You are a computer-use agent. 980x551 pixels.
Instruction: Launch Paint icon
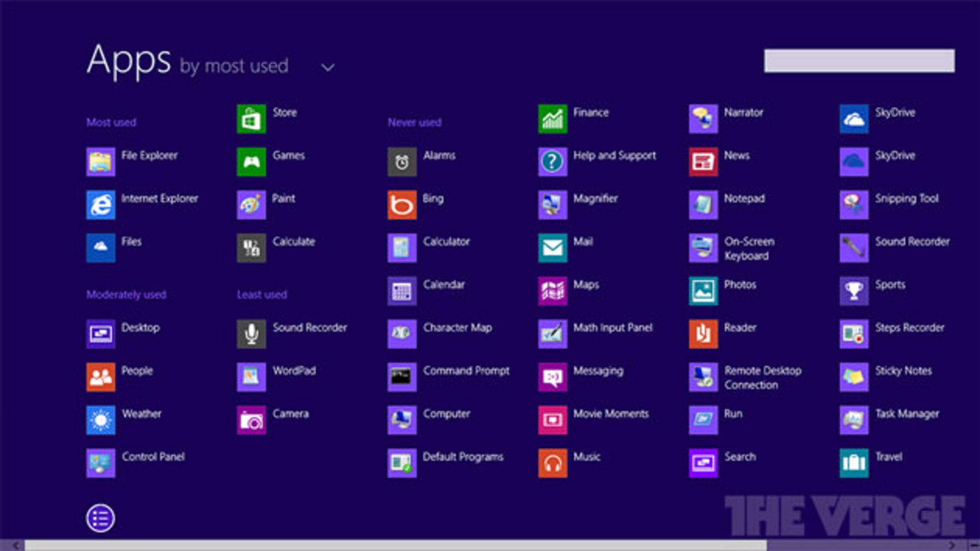click(251, 205)
